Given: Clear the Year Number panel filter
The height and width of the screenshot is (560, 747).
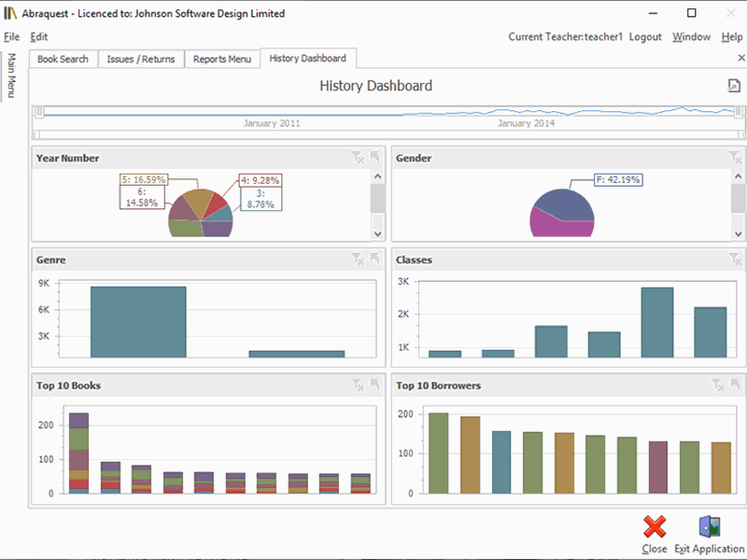Looking at the screenshot, I should click(359, 158).
